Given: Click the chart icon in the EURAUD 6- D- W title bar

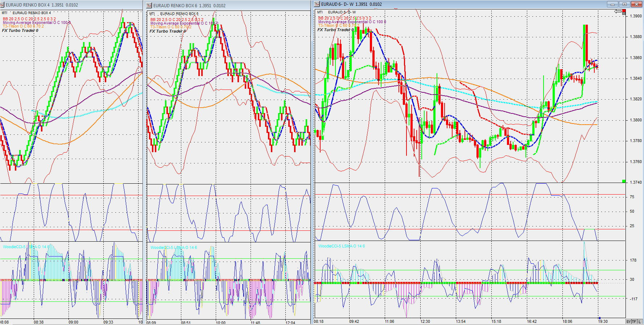Looking at the screenshot, I should point(317,4).
